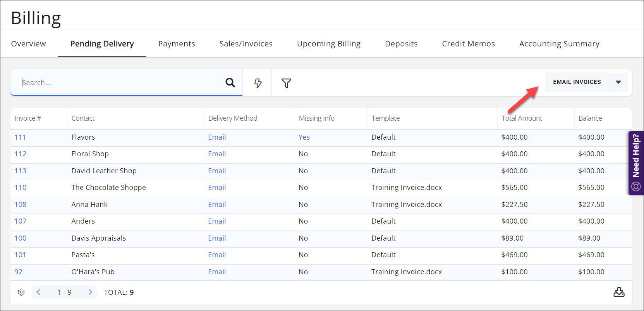Open the filter funnel icon

click(286, 83)
